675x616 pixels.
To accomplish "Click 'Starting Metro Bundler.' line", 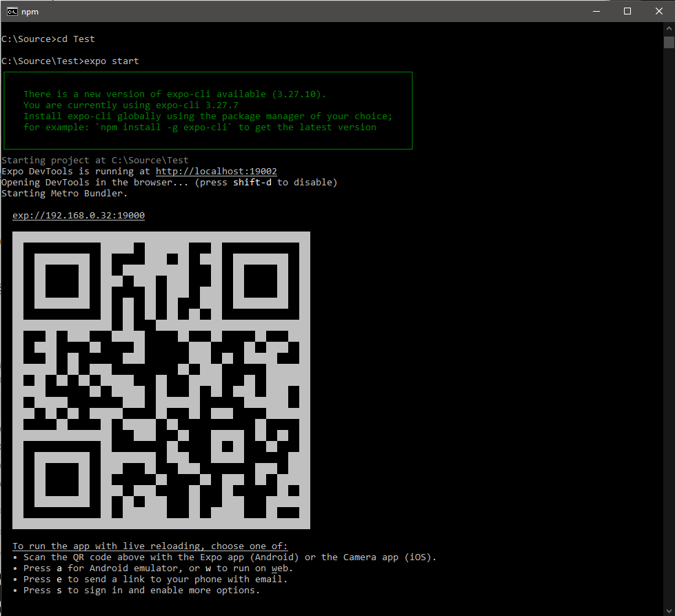I will pyautogui.click(x=65, y=194).
